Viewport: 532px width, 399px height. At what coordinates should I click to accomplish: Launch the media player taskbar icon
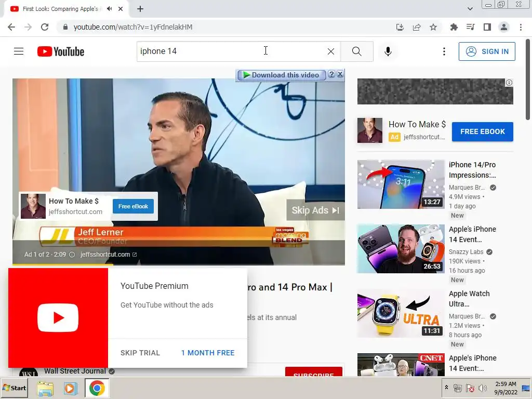pos(71,388)
